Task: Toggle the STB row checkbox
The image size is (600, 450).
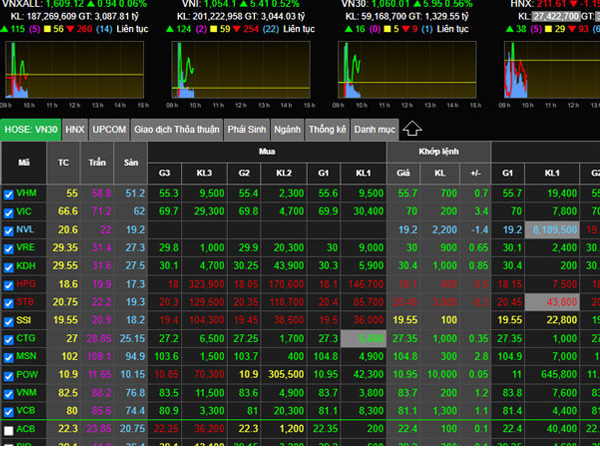Action: tap(8, 303)
